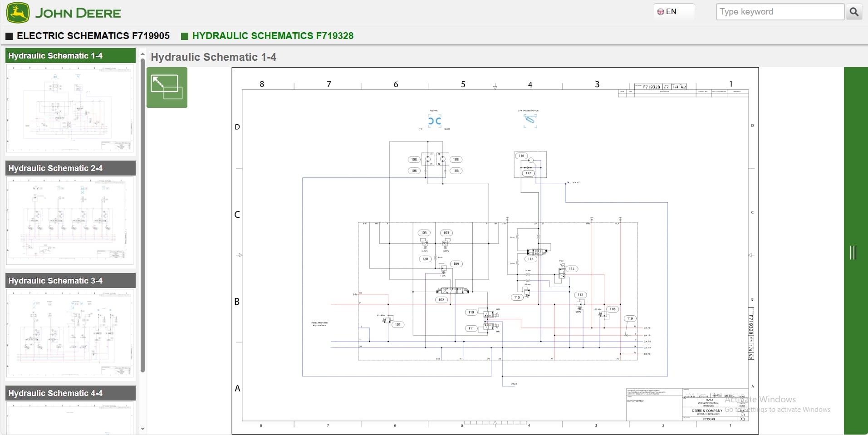The image size is (868, 435).
Task: Click the green square icon beside HYDRAULIC SCHEMATICS
Action: [x=184, y=36]
